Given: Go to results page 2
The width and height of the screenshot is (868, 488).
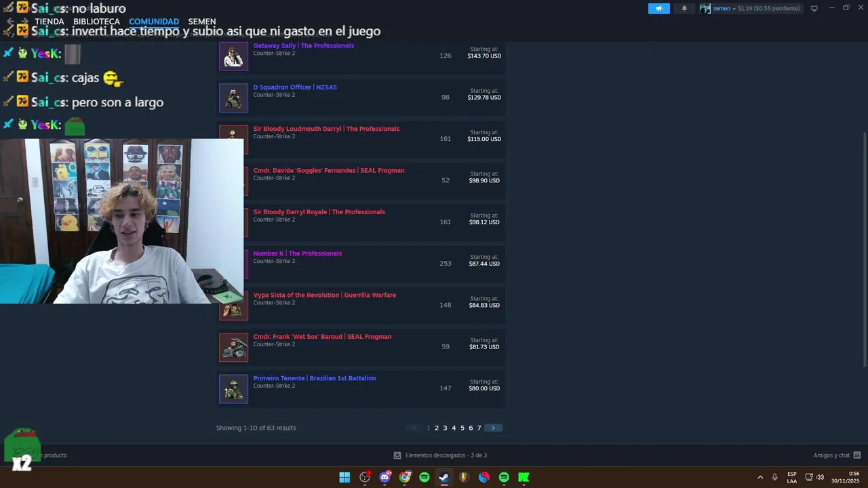Looking at the screenshot, I should [437, 428].
